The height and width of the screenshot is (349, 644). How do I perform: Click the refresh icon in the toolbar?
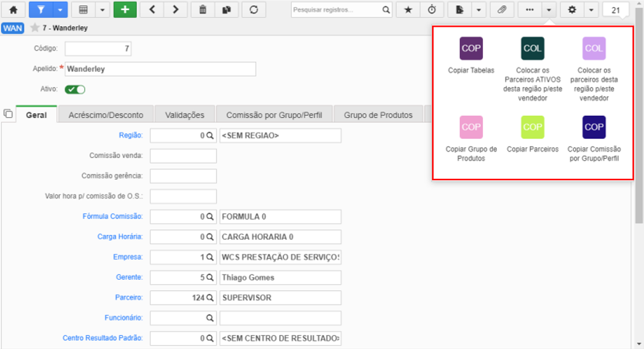(254, 10)
